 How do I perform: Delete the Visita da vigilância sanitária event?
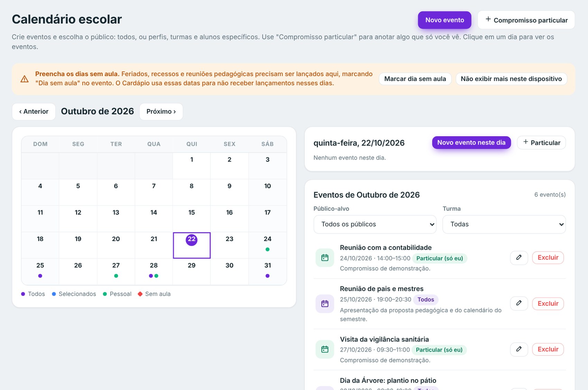(x=548, y=349)
